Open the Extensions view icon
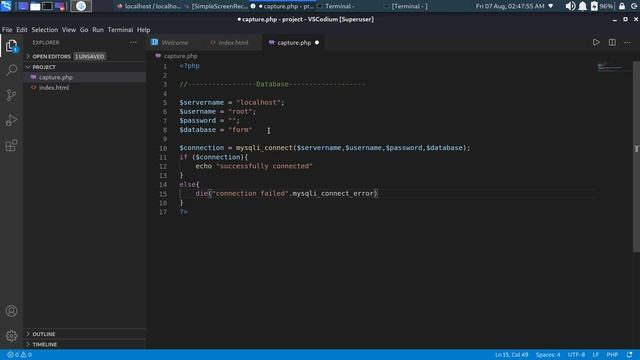This screenshot has height=360, width=640. point(11,145)
